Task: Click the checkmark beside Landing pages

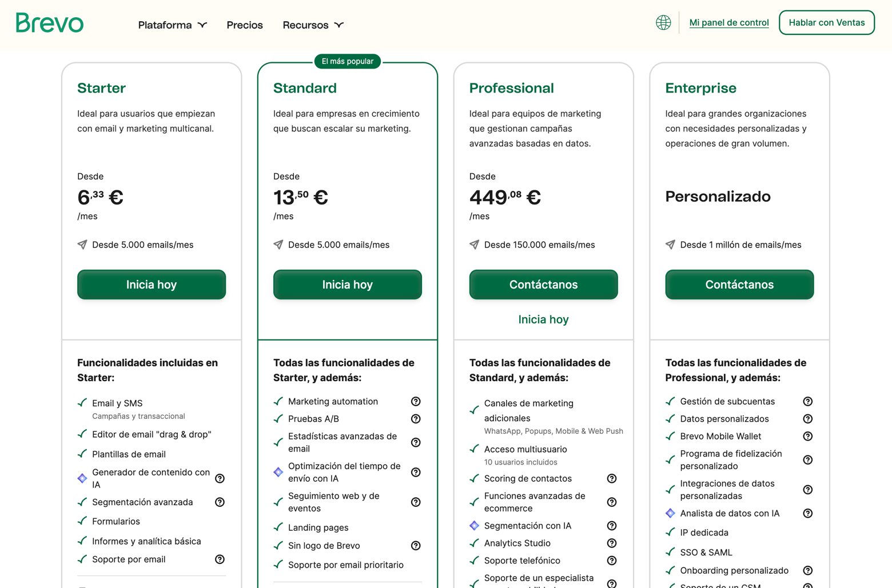Action: tap(278, 527)
